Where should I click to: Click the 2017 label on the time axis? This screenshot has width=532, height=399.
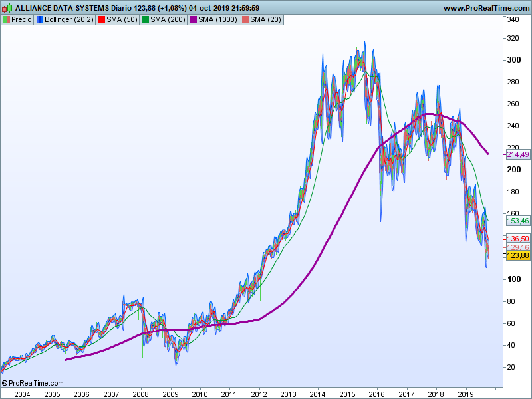pos(406,394)
